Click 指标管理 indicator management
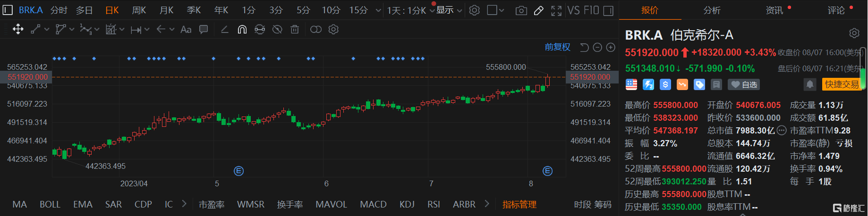This screenshot has height=216, width=868. [x=519, y=204]
